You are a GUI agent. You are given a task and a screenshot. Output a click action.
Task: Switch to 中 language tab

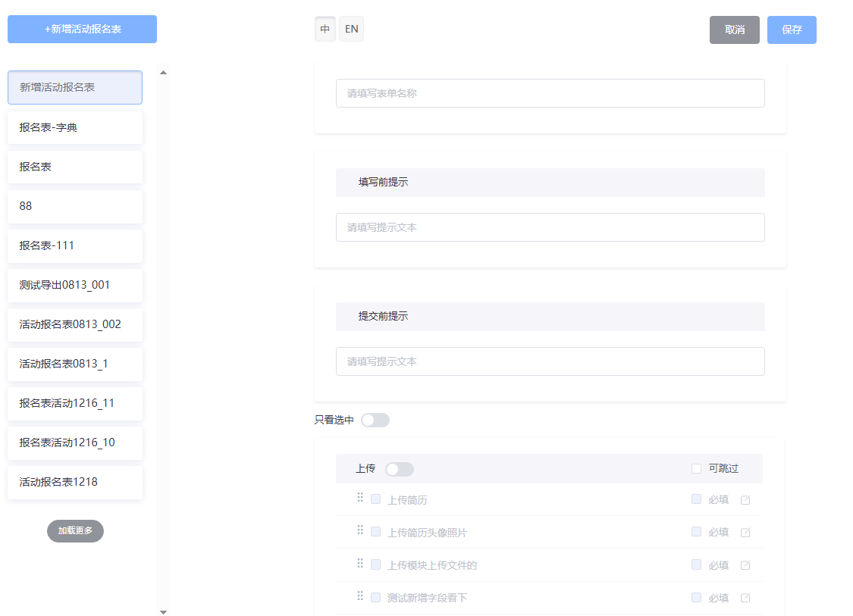tap(325, 29)
